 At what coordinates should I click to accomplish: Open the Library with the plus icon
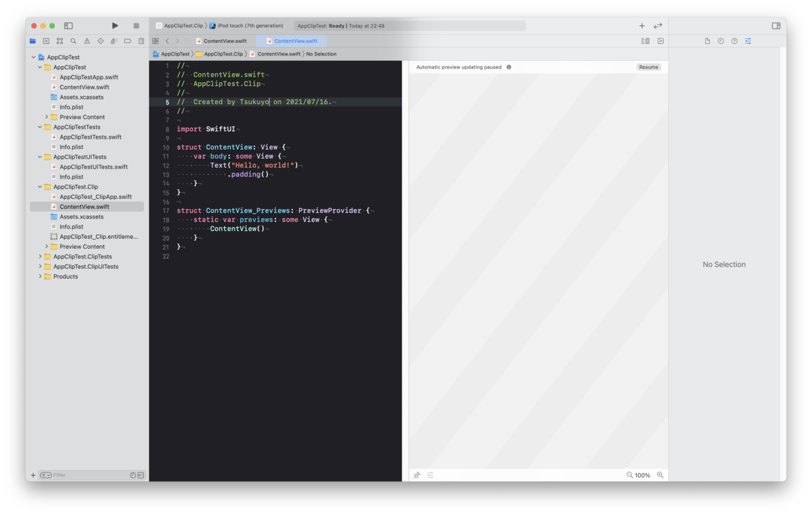coord(642,26)
